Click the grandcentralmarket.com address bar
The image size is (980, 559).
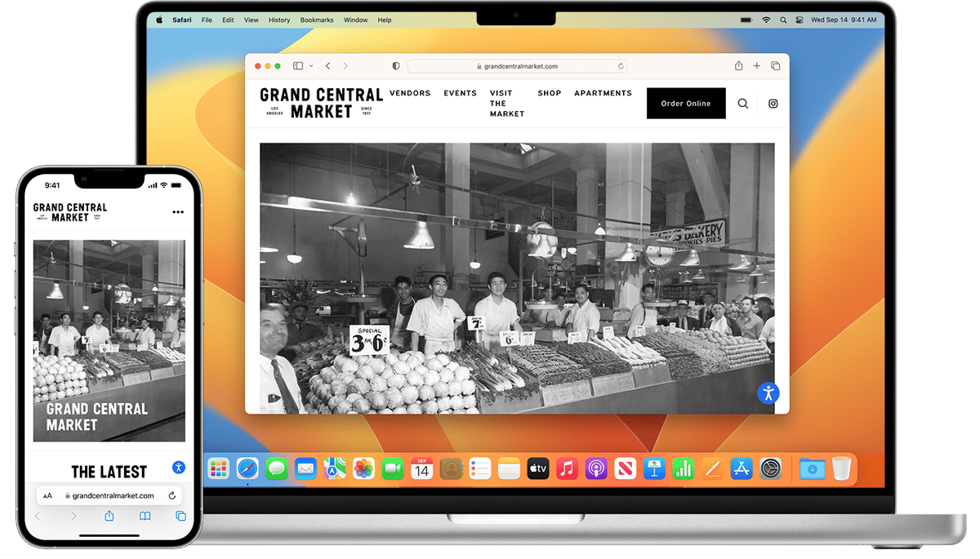(x=520, y=65)
